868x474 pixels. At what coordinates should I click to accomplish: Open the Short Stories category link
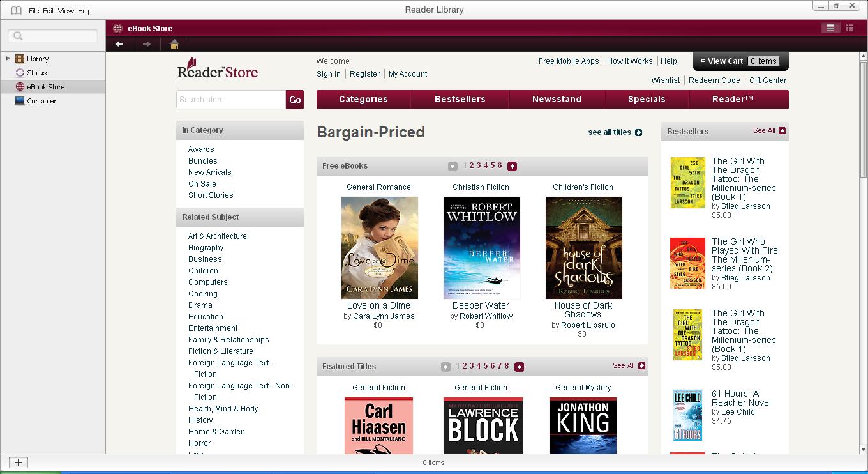point(211,195)
